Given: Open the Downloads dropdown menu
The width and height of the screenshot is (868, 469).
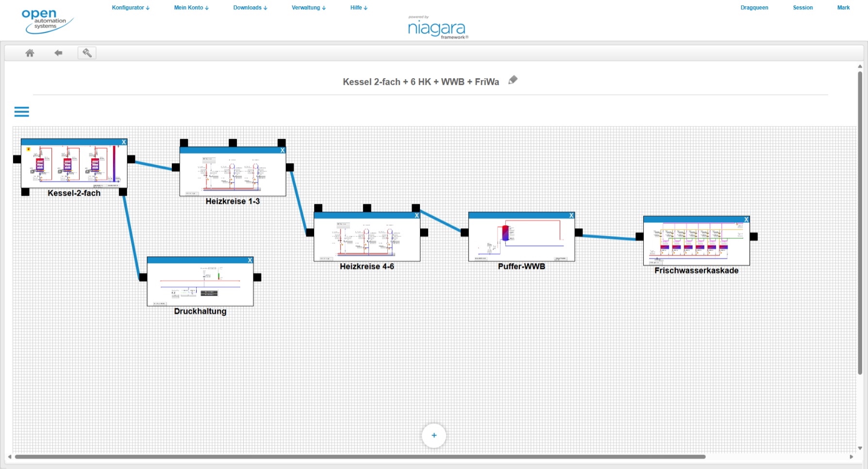Looking at the screenshot, I should 250,8.
